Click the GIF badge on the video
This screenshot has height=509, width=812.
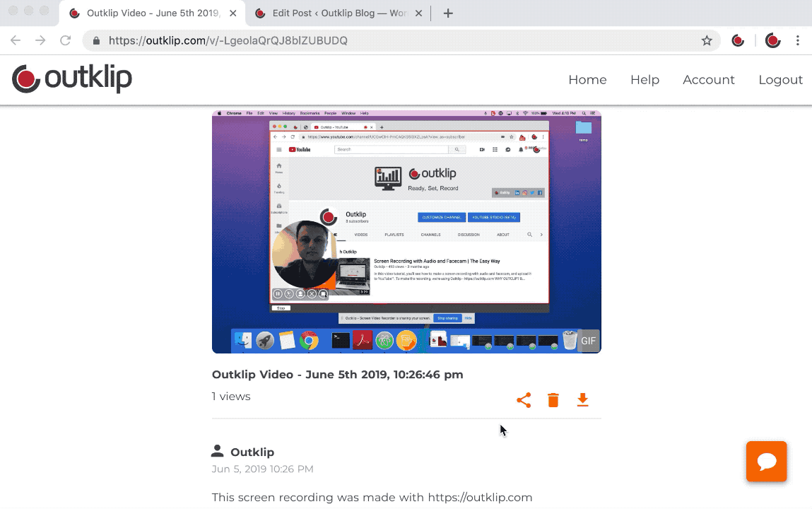tap(588, 341)
